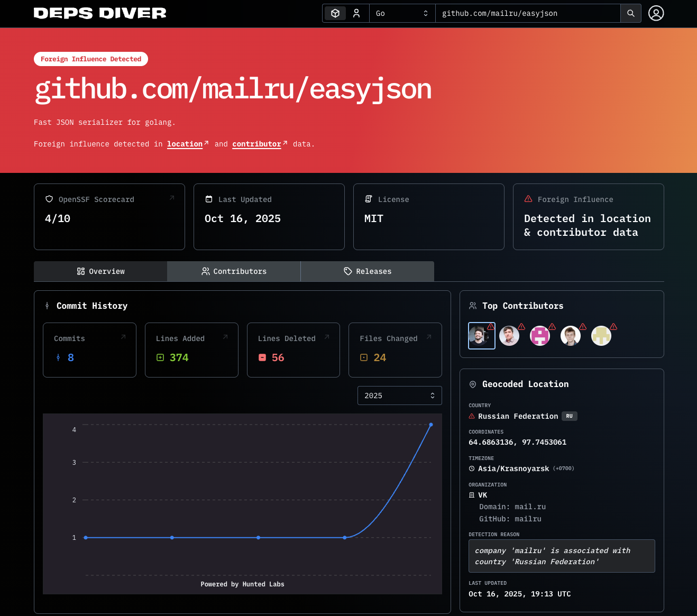Open the contributor data link
697x616 pixels.
(x=256, y=144)
